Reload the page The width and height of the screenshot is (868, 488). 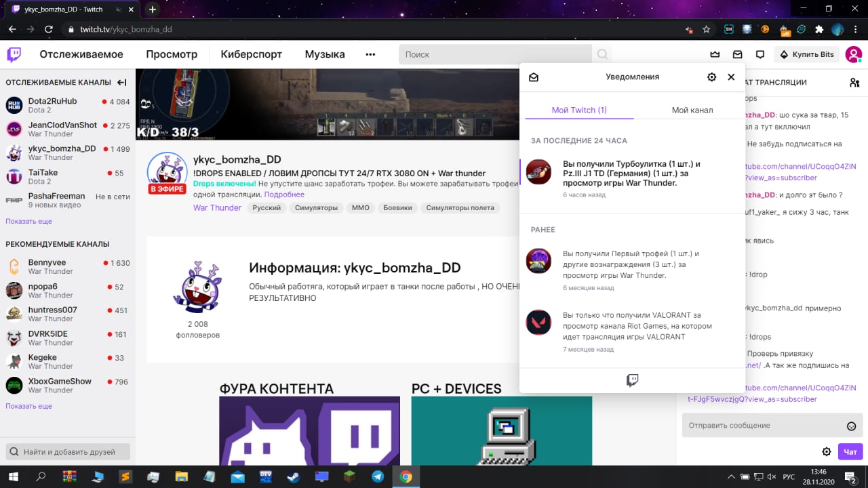49,29
